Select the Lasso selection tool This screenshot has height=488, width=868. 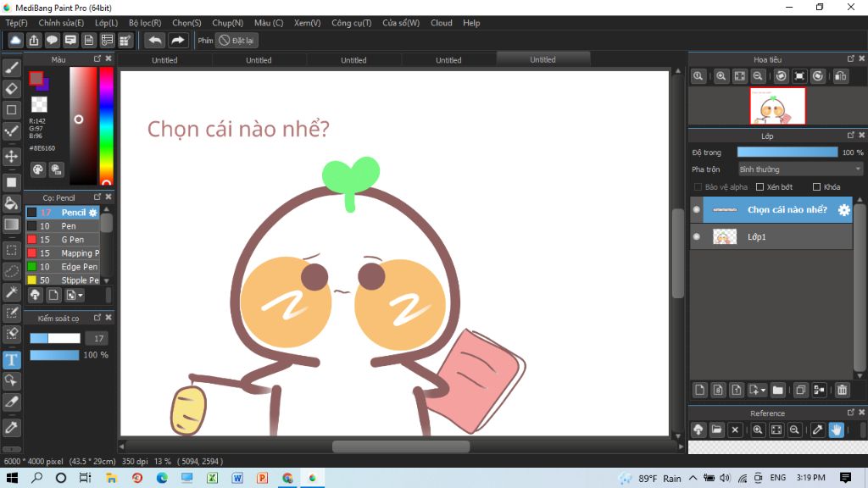[12, 271]
